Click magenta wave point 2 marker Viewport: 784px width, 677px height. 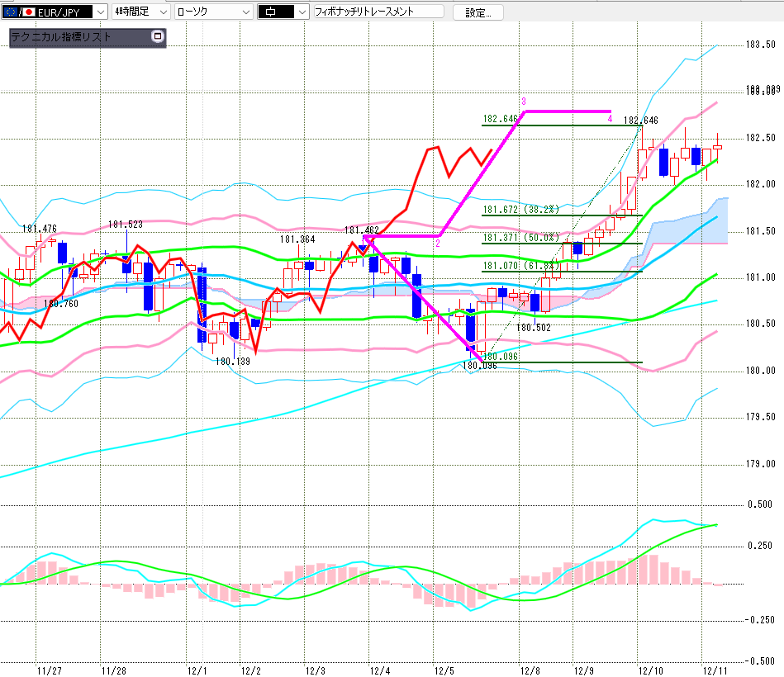[x=438, y=244]
